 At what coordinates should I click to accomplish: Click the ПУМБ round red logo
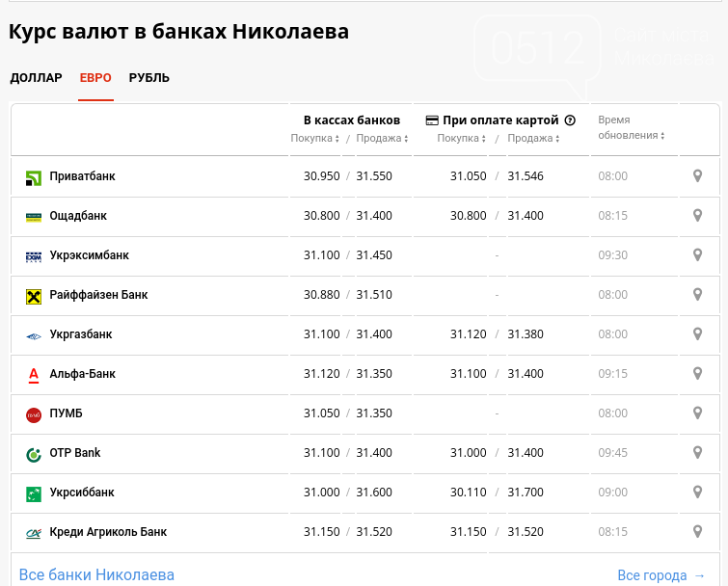click(34, 415)
